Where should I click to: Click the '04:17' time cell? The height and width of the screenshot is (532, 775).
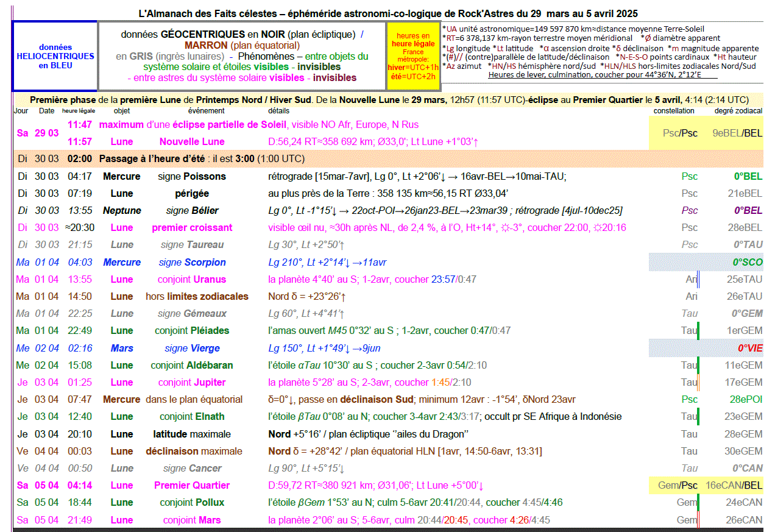(80, 177)
